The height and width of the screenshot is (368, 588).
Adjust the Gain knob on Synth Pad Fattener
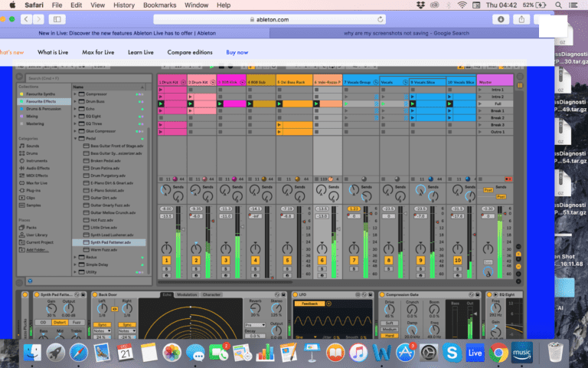(x=51, y=309)
